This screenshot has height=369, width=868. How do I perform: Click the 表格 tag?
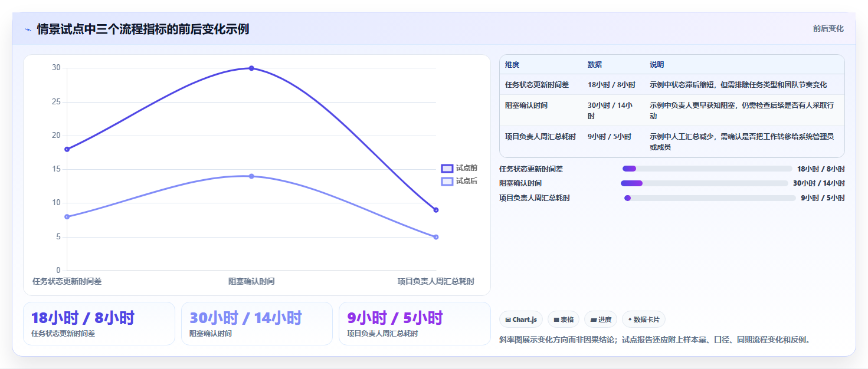click(564, 319)
